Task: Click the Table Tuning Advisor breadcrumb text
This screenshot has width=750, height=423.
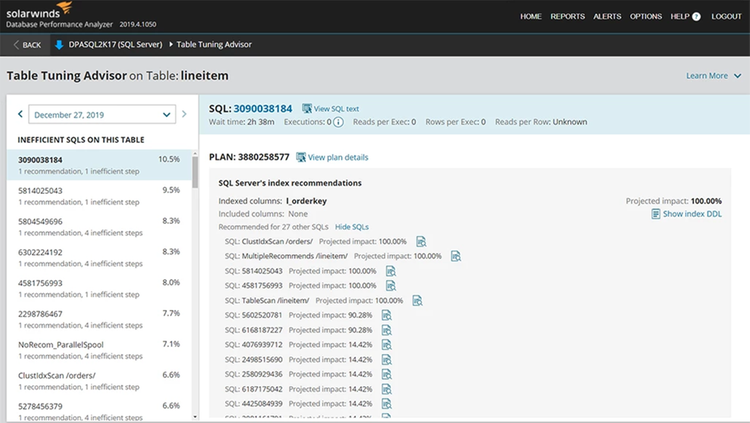Action: click(214, 45)
